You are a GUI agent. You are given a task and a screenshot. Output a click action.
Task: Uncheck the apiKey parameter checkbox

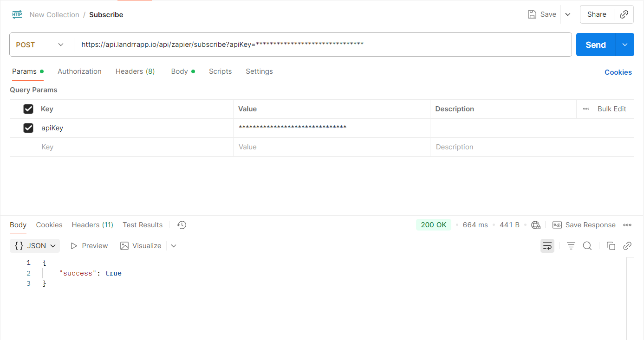[x=28, y=128]
